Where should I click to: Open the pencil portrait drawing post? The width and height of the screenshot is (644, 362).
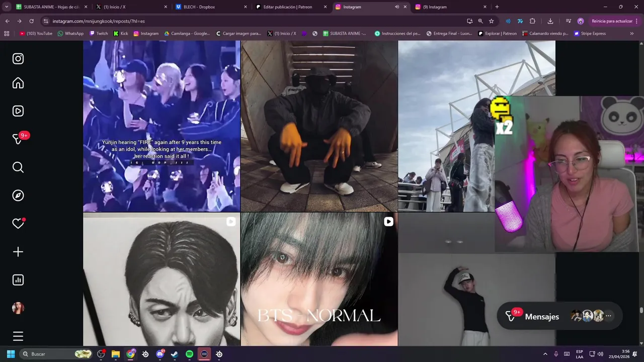coord(162,279)
